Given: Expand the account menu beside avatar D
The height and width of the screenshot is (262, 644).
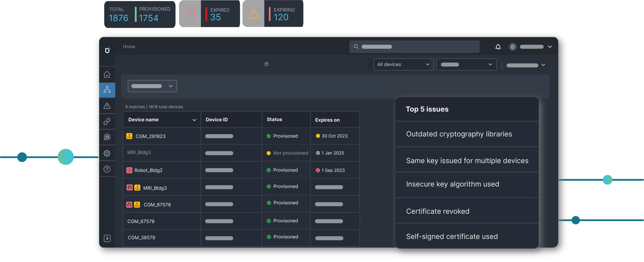Looking at the screenshot, I should [x=550, y=47].
